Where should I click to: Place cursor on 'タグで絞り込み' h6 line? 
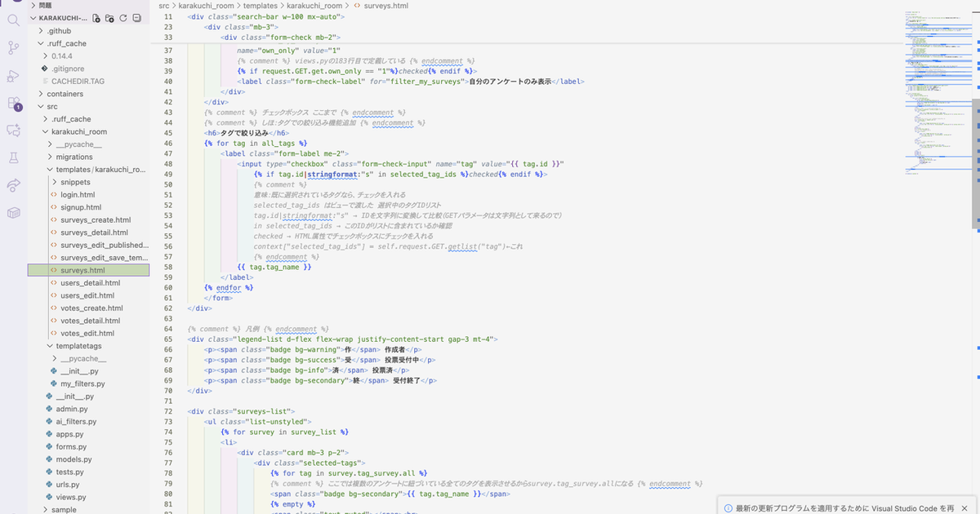246,133
